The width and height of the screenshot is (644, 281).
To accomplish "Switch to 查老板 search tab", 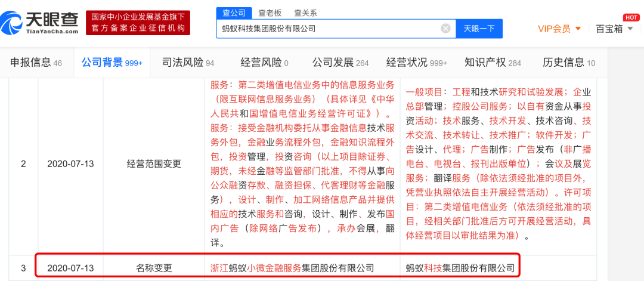I will click(270, 13).
